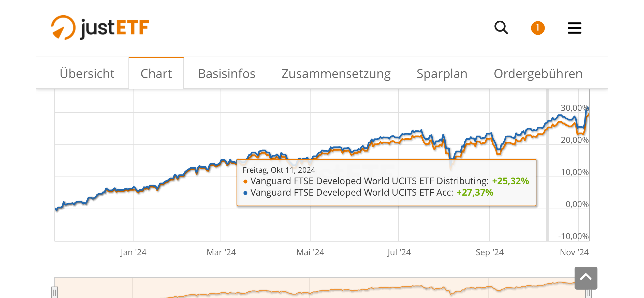Click the Jan '24 axis label
The width and height of the screenshot is (644, 298).
(133, 252)
